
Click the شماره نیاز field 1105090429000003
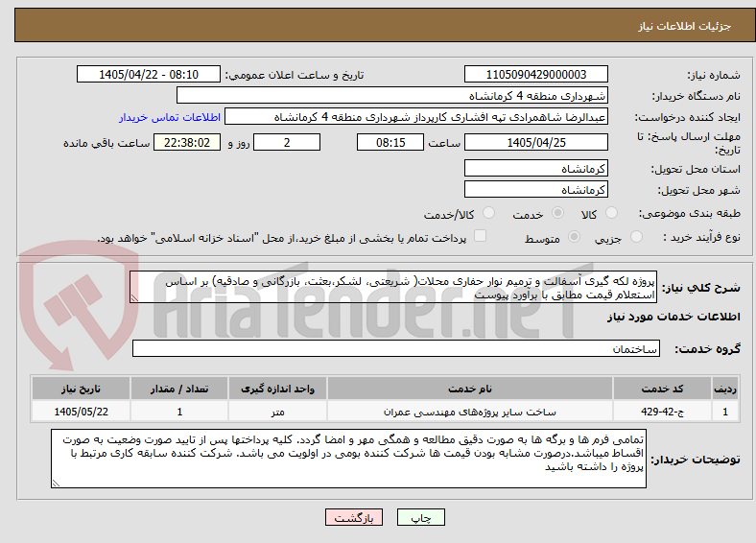tap(536, 74)
